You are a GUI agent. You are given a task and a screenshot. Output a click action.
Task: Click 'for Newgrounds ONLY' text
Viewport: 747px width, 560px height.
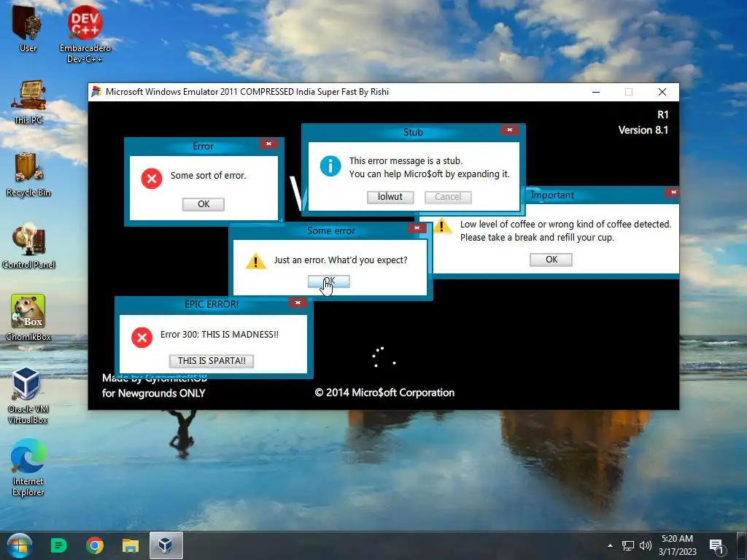[x=153, y=393]
